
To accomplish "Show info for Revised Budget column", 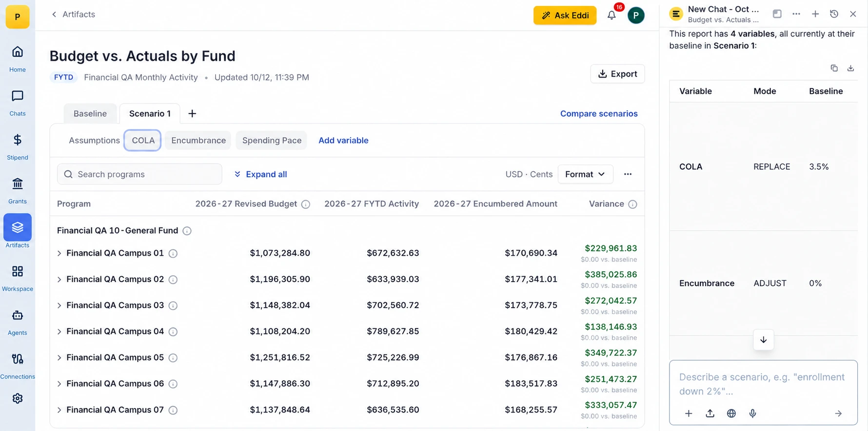I will [x=306, y=204].
